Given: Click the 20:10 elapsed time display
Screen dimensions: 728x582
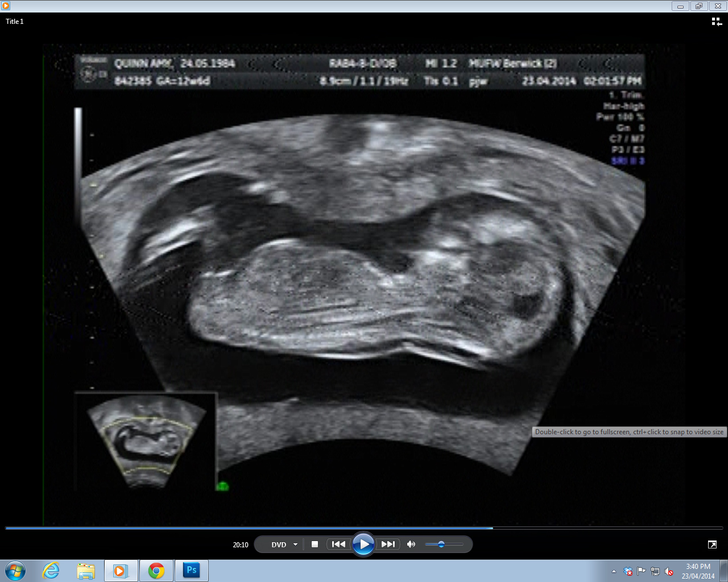Looking at the screenshot, I should click(241, 544).
